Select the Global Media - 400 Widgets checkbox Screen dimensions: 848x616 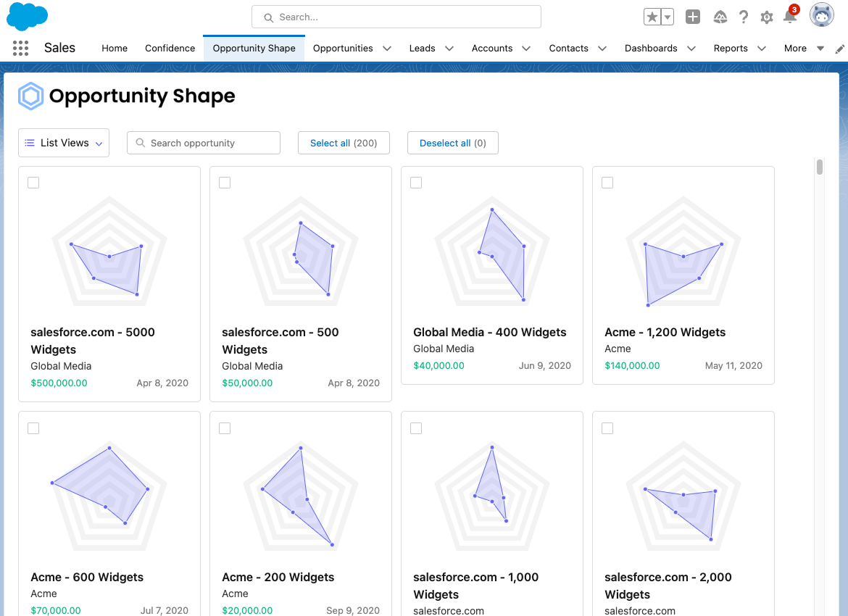coord(416,183)
